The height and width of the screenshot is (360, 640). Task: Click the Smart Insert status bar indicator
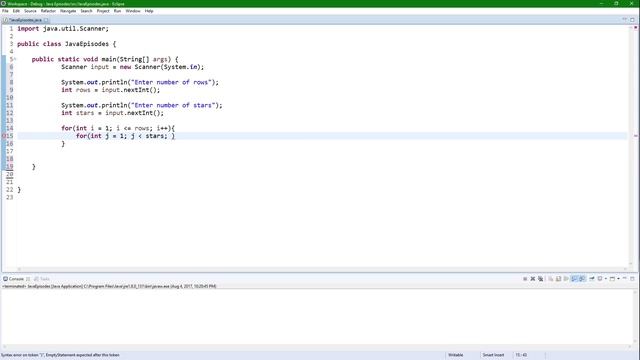tap(493, 355)
